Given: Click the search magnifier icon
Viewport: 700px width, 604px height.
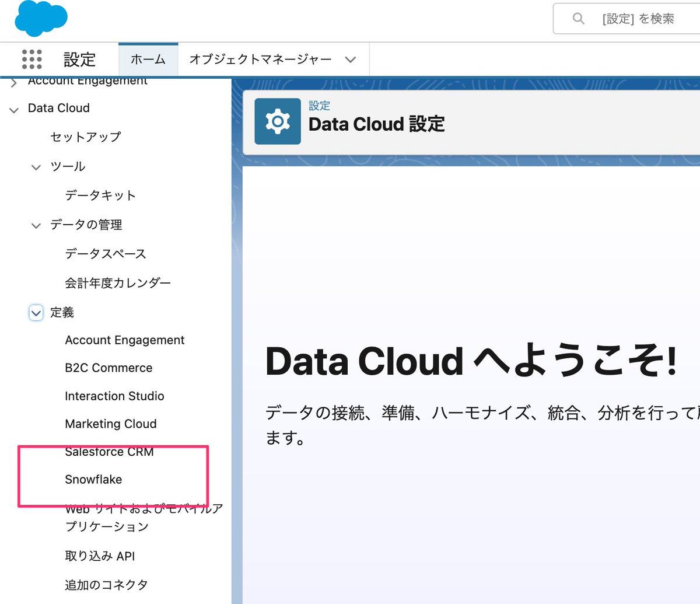Looking at the screenshot, I should pyautogui.click(x=578, y=19).
